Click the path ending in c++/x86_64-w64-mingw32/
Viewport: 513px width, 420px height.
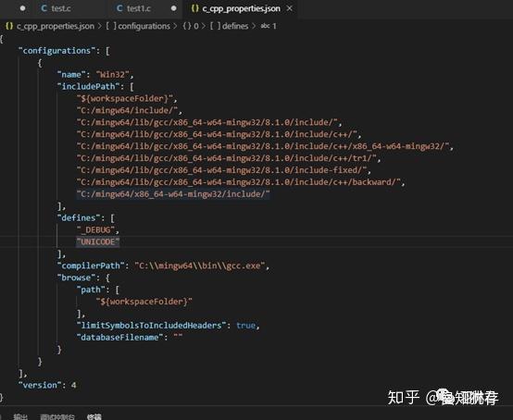click(263, 146)
